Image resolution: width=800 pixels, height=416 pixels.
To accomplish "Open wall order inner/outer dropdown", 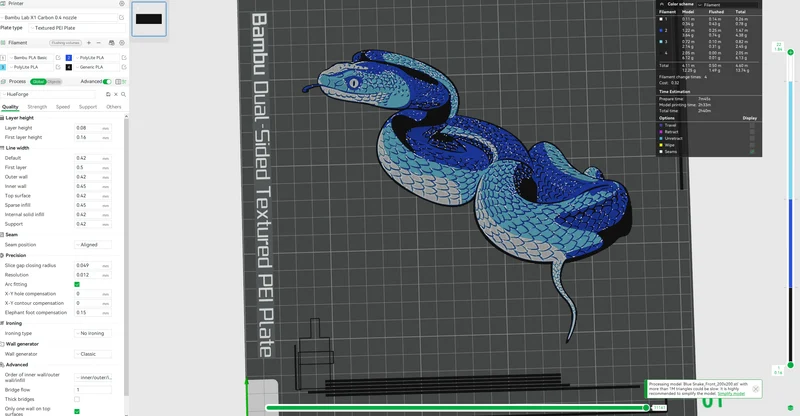I will [x=93, y=378].
